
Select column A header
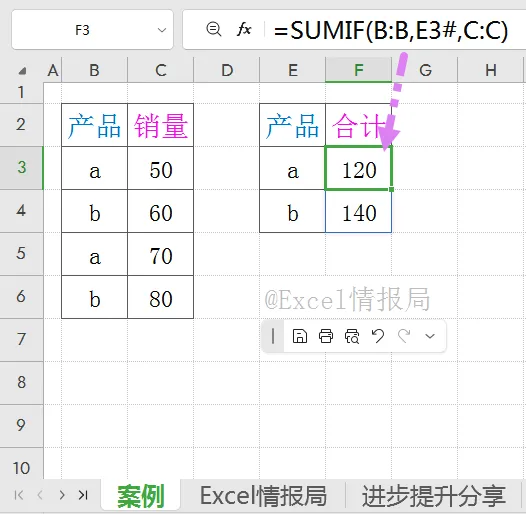pos(53,70)
